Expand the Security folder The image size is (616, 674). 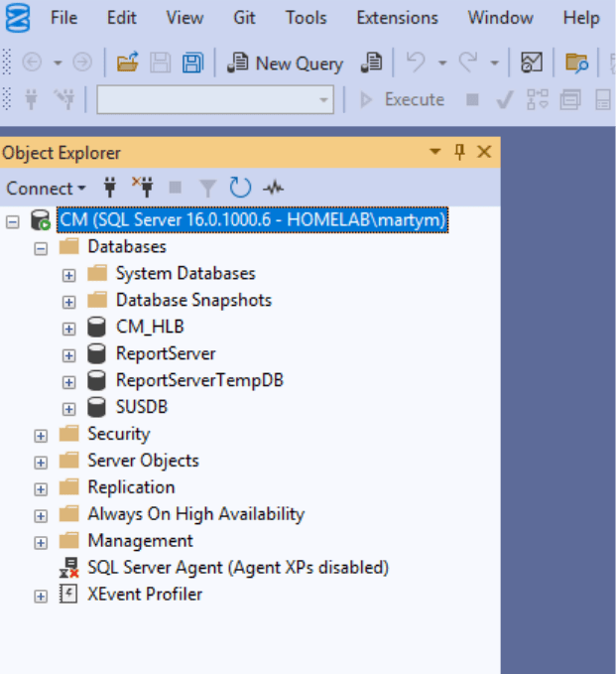click(x=41, y=435)
